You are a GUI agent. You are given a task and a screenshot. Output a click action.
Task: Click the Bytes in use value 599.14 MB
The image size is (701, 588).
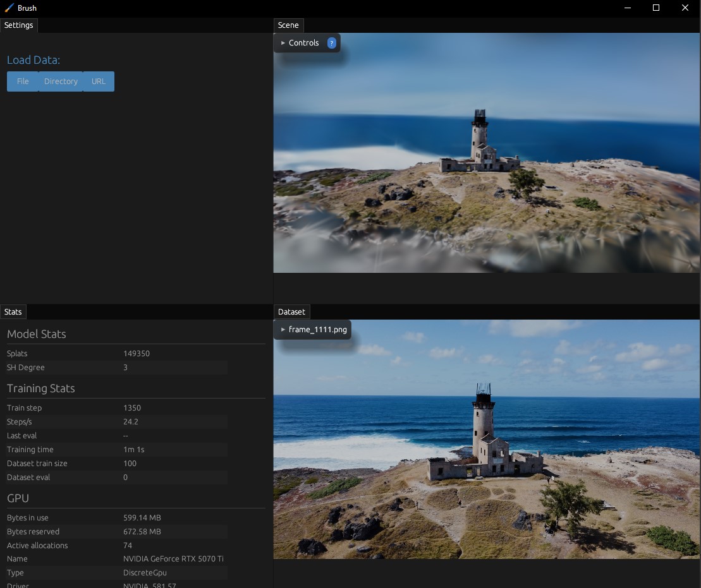coord(142,518)
